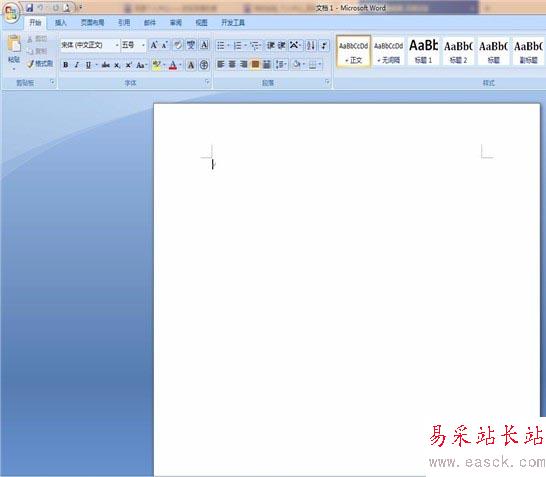Open the 视图 (View) tab
Image resolution: width=546 pixels, height=477 pixels.
[x=201, y=23]
